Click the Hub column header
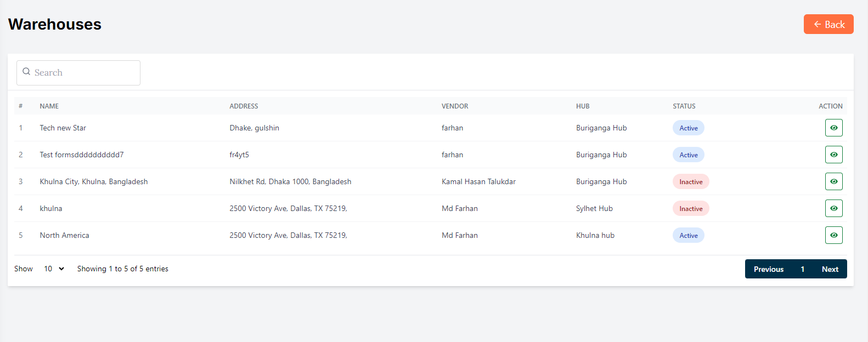Screen dimensions: 868x342 (583, 106)
